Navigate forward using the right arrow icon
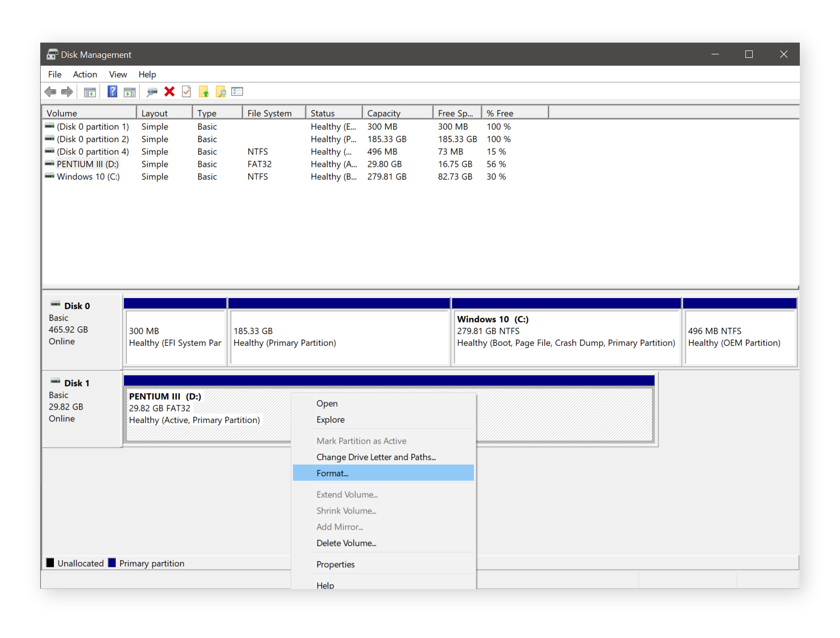 (x=67, y=92)
